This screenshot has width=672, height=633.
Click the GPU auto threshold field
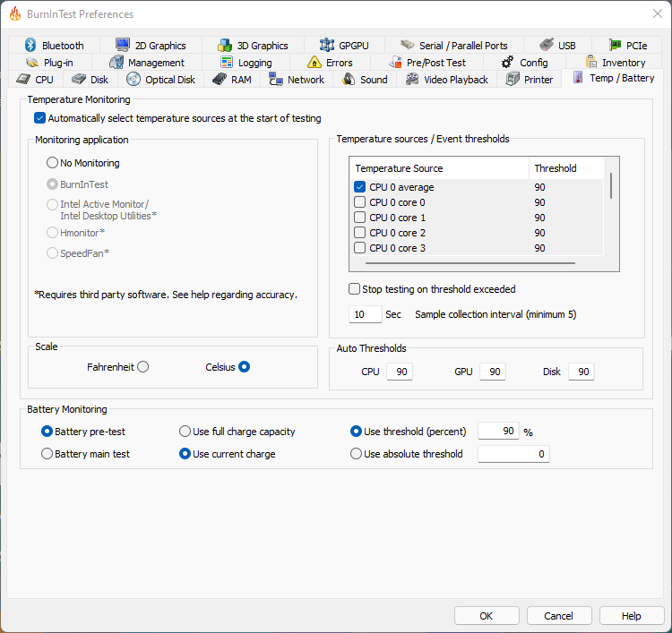point(493,372)
